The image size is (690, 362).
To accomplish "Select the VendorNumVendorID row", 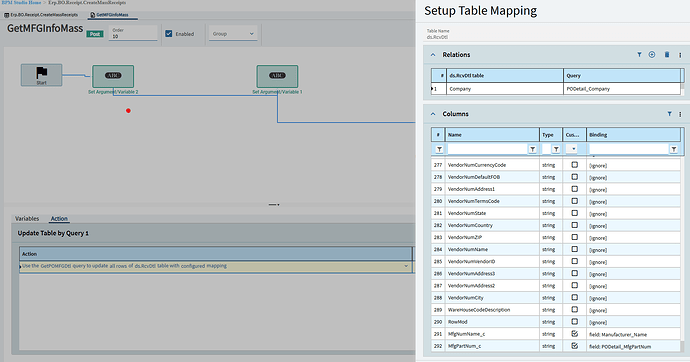I will click(556, 261).
